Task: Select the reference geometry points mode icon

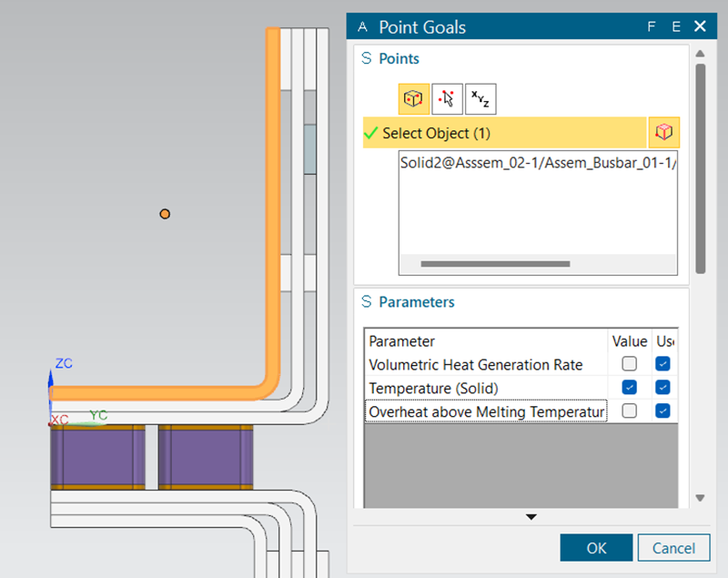Action: (413, 99)
